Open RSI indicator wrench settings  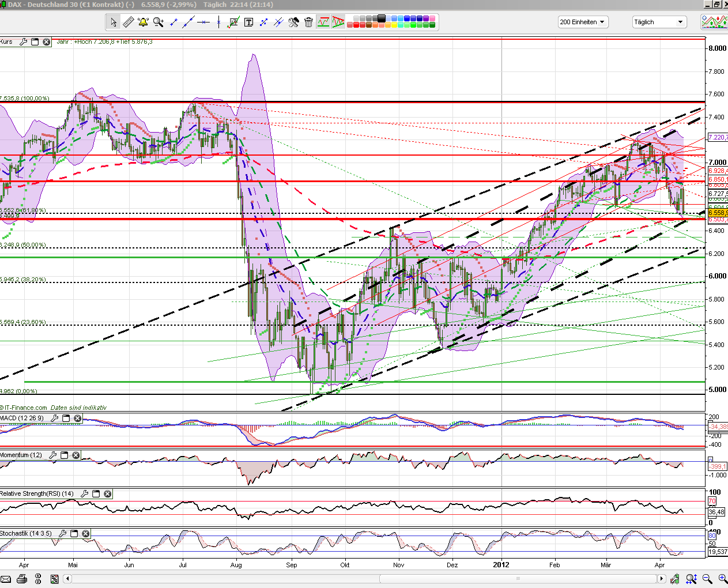[84, 493]
